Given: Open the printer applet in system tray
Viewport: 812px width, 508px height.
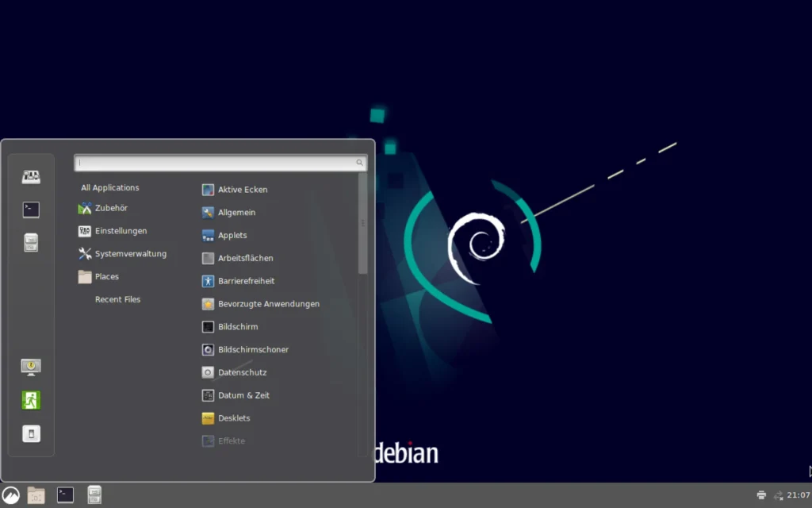Looking at the screenshot, I should (761, 495).
